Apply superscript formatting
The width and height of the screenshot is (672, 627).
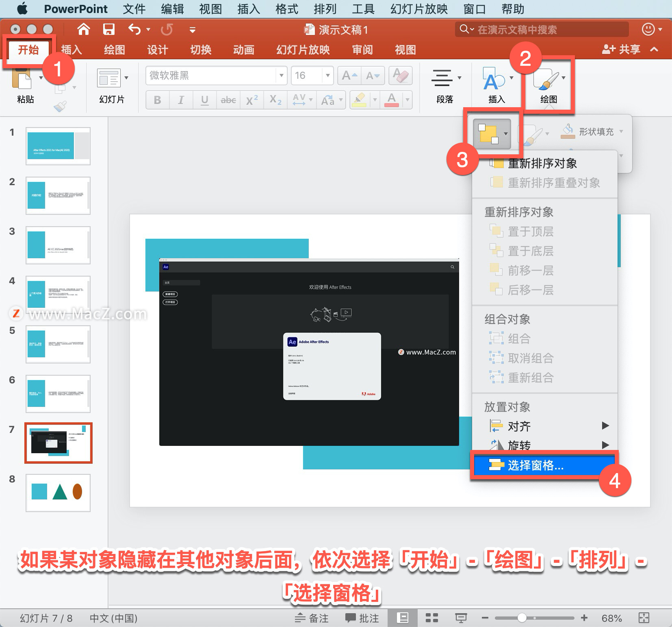pos(252,100)
